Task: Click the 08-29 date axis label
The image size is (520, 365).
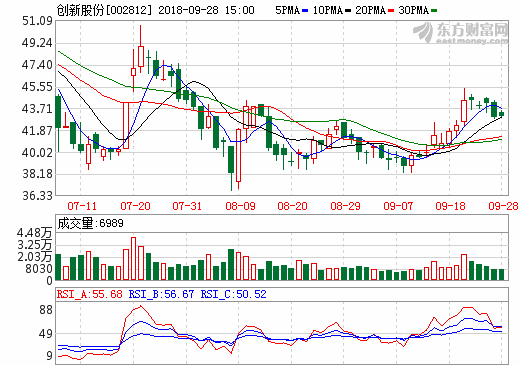Action: (345, 206)
